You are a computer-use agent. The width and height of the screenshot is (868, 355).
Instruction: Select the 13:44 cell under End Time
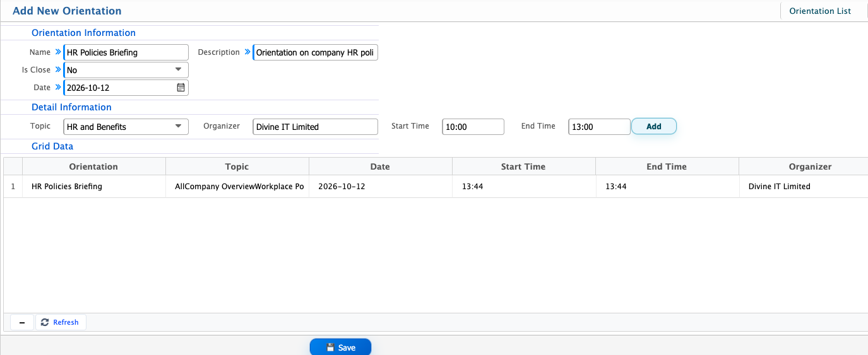click(667, 187)
